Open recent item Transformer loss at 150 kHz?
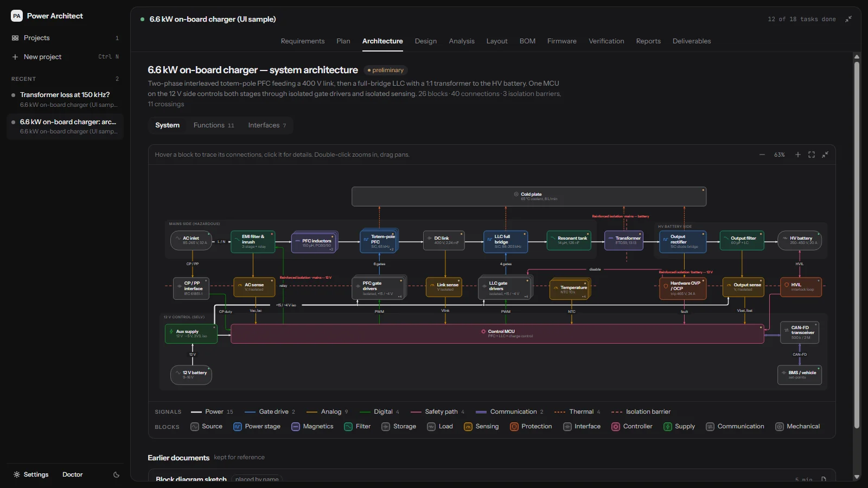 [x=65, y=99]
